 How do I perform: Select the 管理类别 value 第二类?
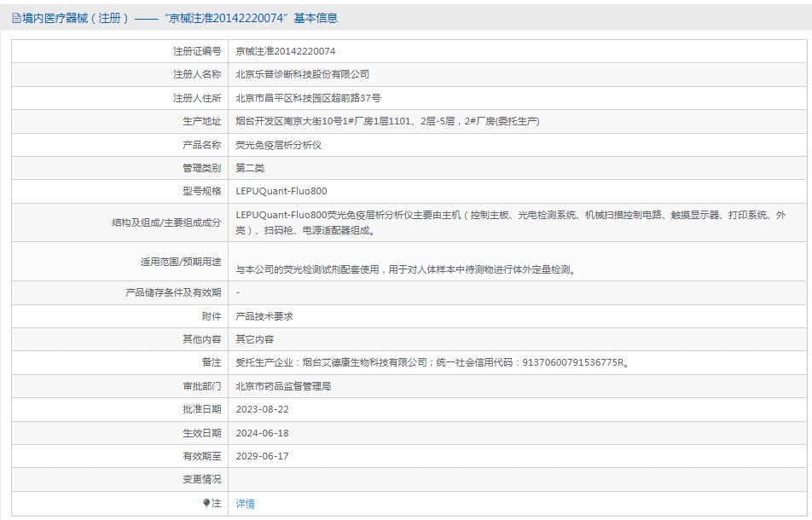(250, 168)
